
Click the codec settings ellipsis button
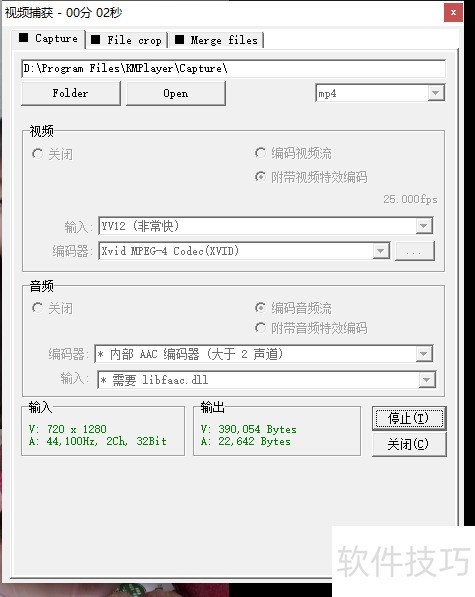pyautogui.click(x=414, y=251)
